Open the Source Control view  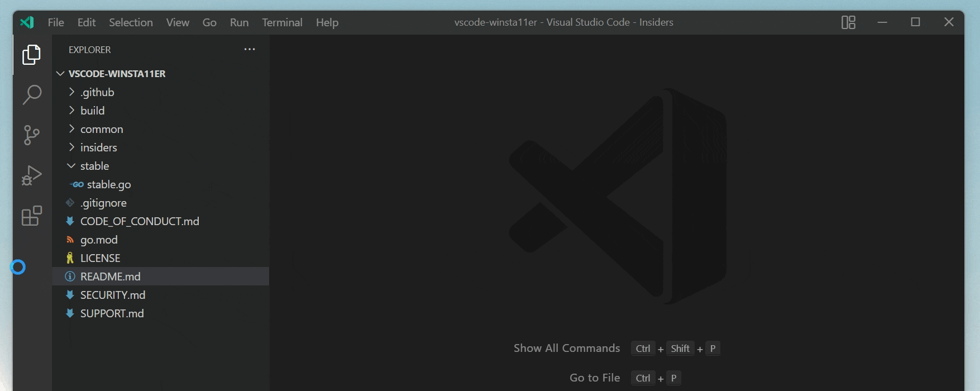click(x=32, y=135)
